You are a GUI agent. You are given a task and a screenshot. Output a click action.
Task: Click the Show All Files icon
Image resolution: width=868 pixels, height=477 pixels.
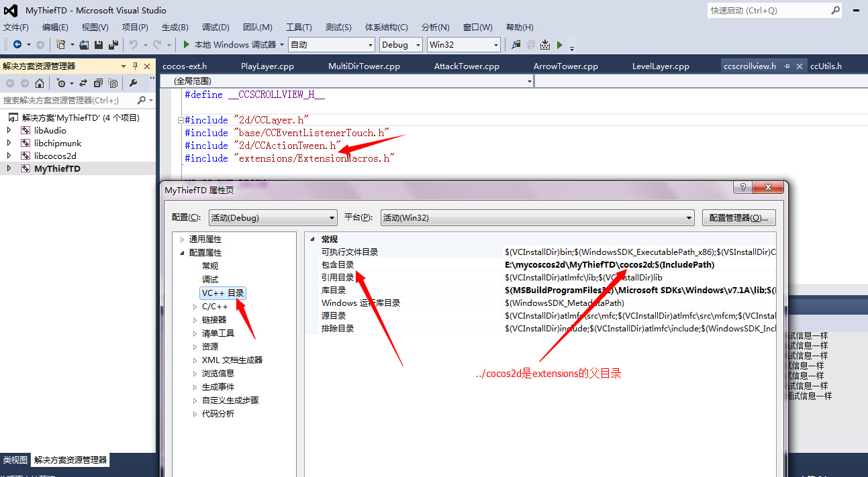(x=113, y=83)
